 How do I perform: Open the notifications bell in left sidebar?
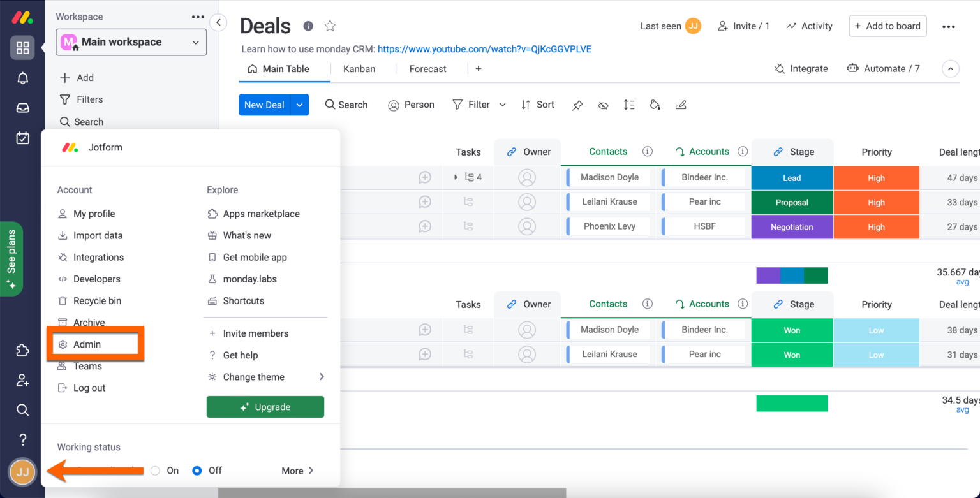pyautogui.click(x=22, y=78)
